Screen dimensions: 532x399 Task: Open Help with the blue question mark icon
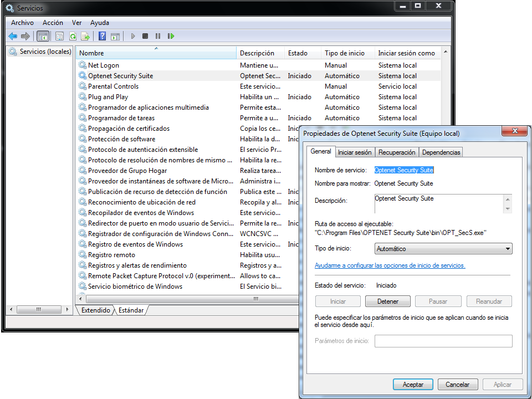(x=102, y=37)
